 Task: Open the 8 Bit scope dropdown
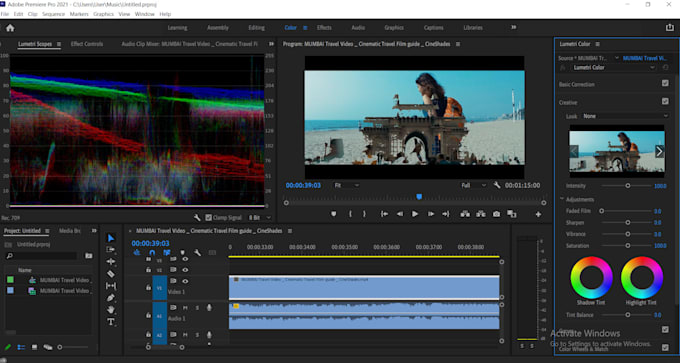click(x=259, y=218)
